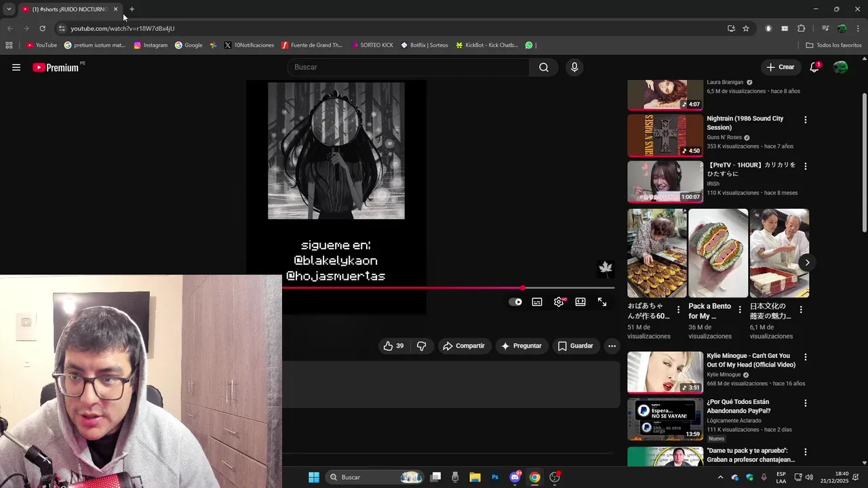The width and height of the screenshot is (868, 488).
Task: Open Discord from the taskbar
Action: point(515,477)
